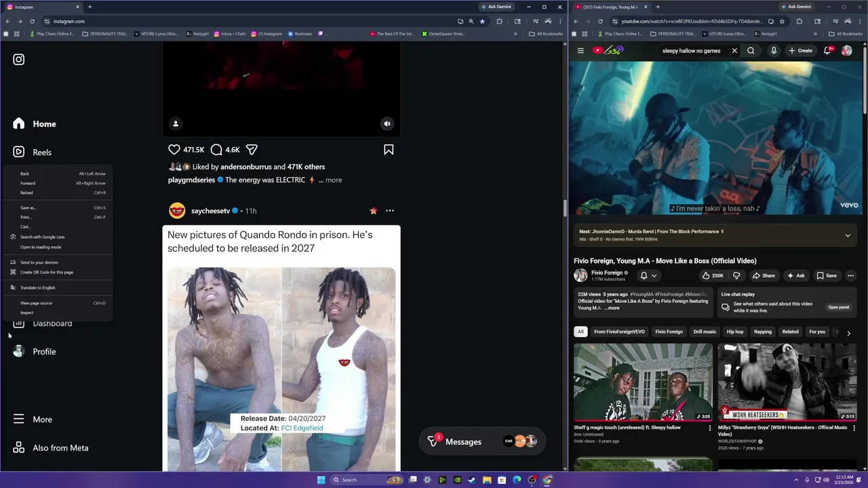This screenshot has height=488, width=868.
Task: Select the Rapping filter chip
Action: click(x=763, y=332)
